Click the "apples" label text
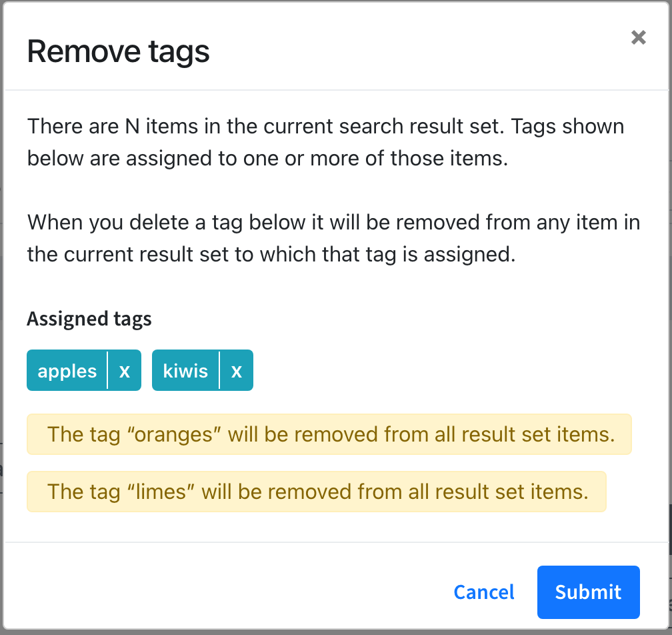Viewport: 672px width, 635px height. click(x=67, y=370)
